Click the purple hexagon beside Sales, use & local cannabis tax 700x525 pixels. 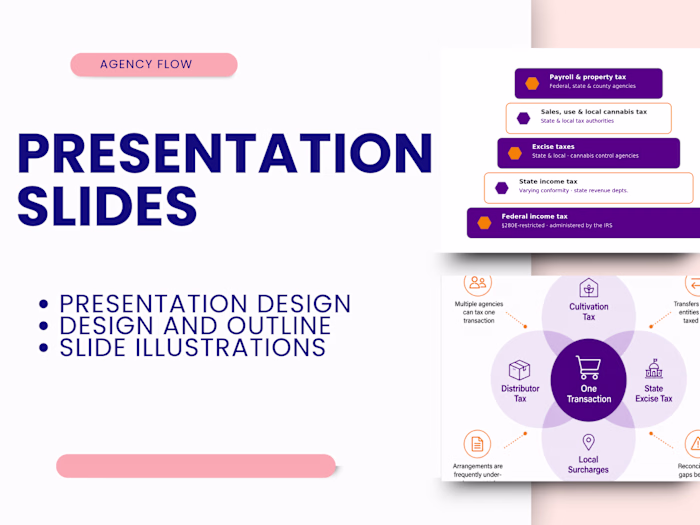pos(523,118)
